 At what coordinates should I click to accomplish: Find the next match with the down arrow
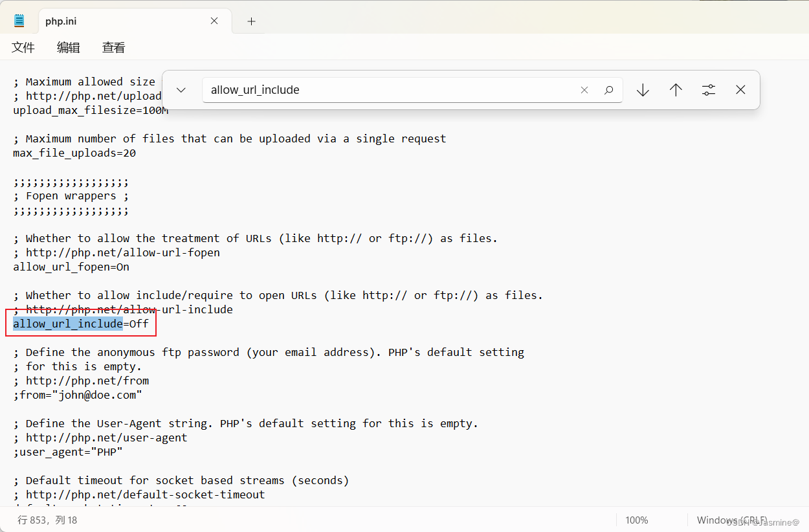643,89
